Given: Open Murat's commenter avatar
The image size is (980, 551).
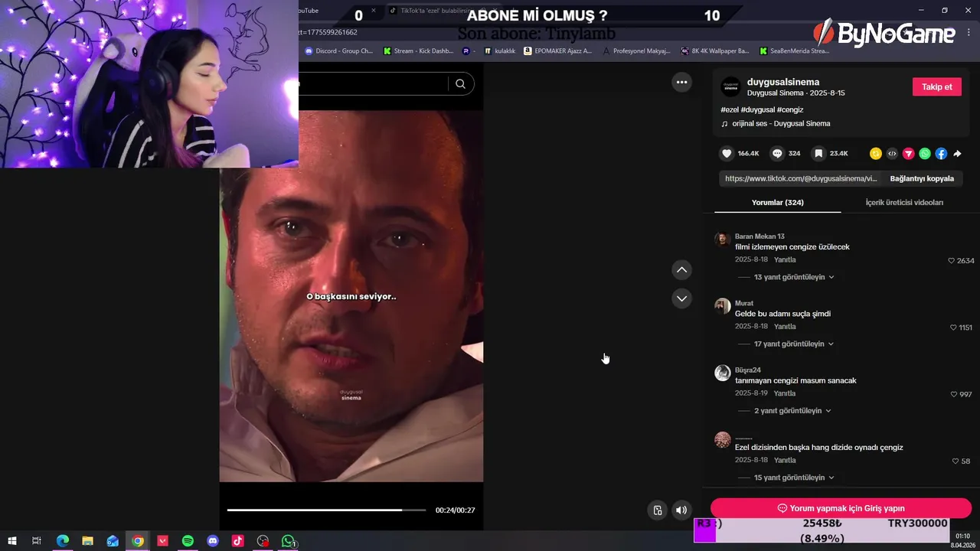Looking at the screenshot, I should (722, 306).
